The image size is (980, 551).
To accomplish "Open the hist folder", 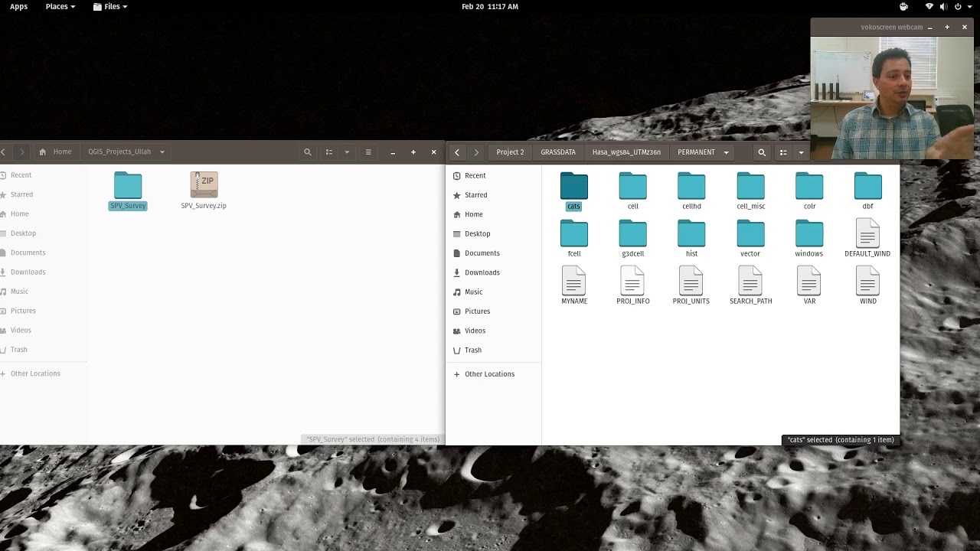I will 691,239.
